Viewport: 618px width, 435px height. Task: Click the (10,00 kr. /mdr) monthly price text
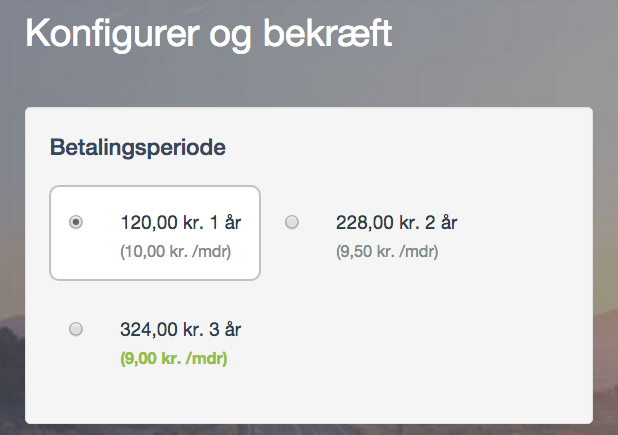tap(176, 251)
